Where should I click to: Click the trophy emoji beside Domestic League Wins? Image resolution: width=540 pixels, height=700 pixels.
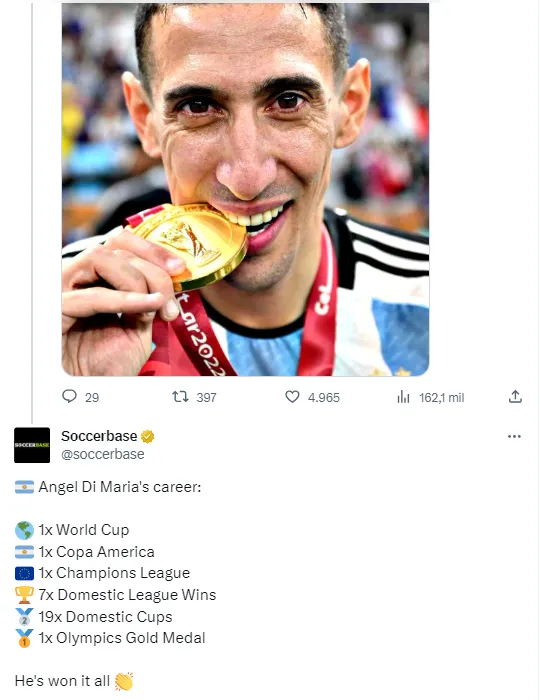24,595
